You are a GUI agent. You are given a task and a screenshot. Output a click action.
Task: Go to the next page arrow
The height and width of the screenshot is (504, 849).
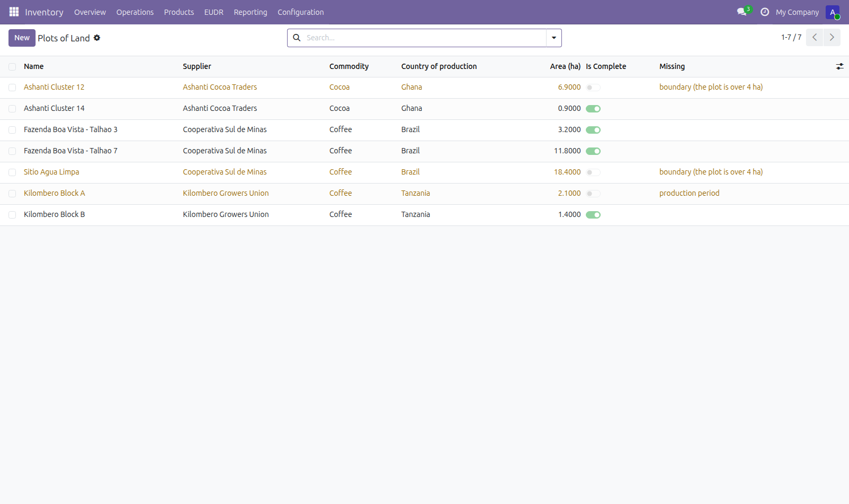click(831, 38)
